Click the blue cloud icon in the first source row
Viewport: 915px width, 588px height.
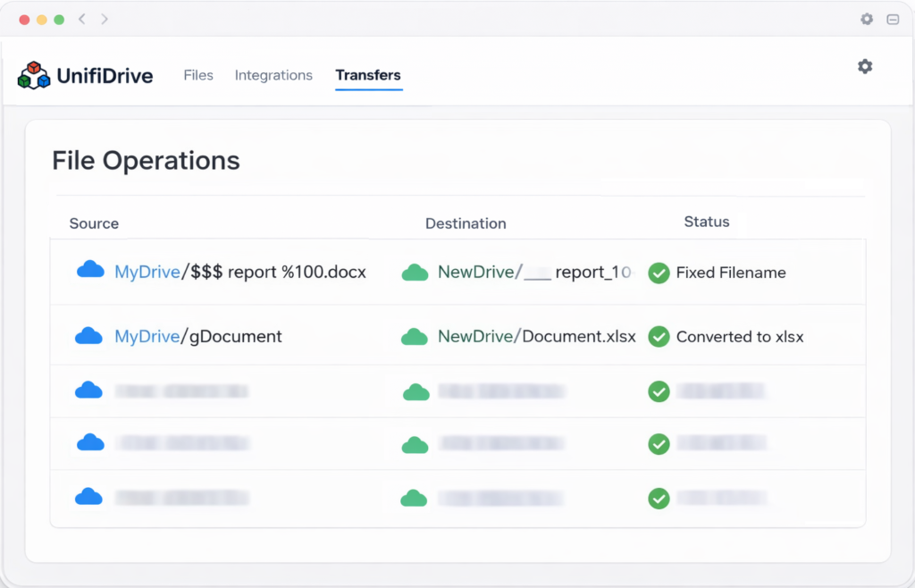pos(88,271)
